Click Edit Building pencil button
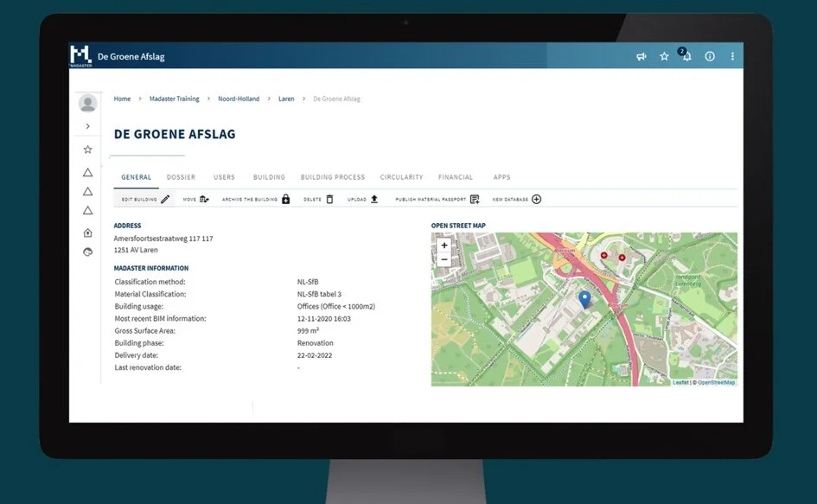The width and height of the screenshot is (817, 504). tap(145, 199)
